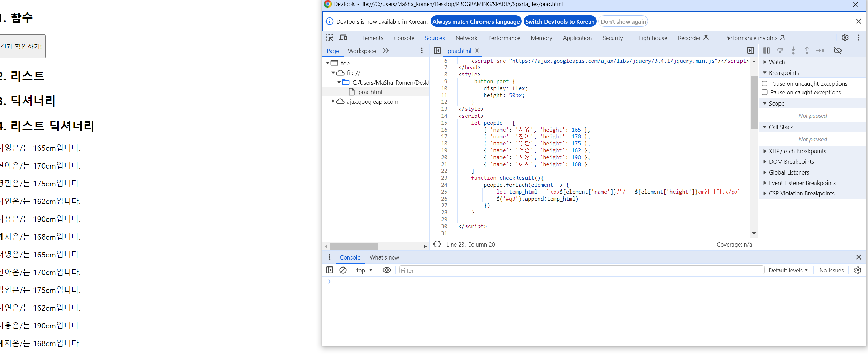Open the Application tab

pyautogui.click(x=577, y=38)
